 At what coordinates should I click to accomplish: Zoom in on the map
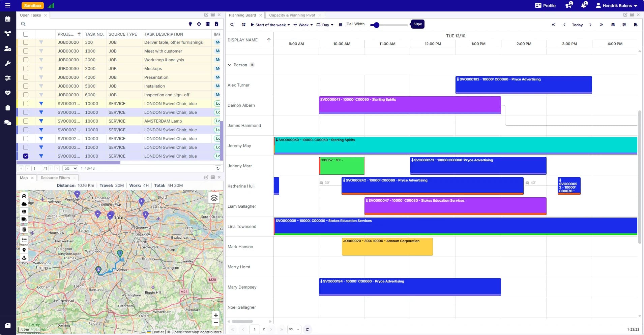(216, 315)
